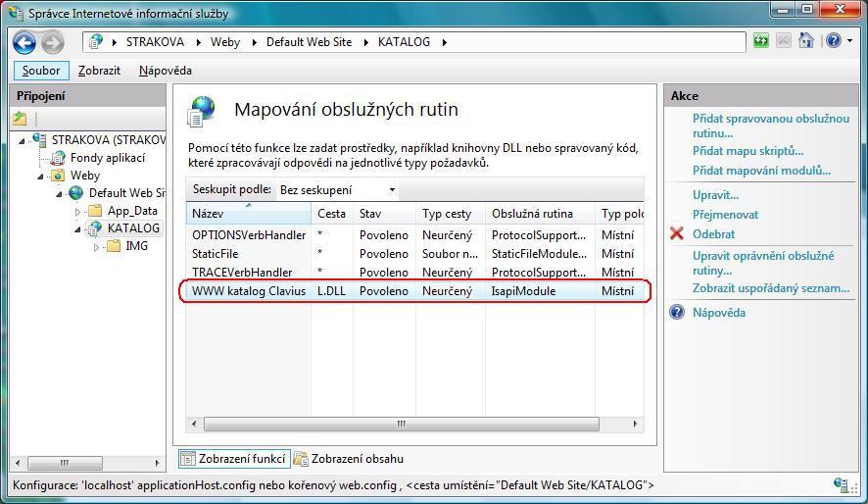Click the green refresh icon in toolbar
This screenshot has width=868, height=504.
click(x=761, y=41)
